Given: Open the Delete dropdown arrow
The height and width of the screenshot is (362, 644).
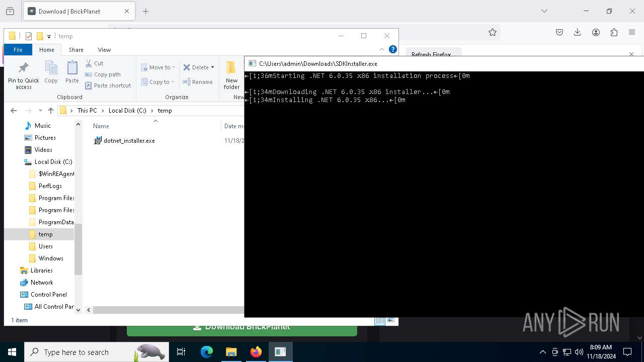Looking at the screenshot, I should 212,67.
